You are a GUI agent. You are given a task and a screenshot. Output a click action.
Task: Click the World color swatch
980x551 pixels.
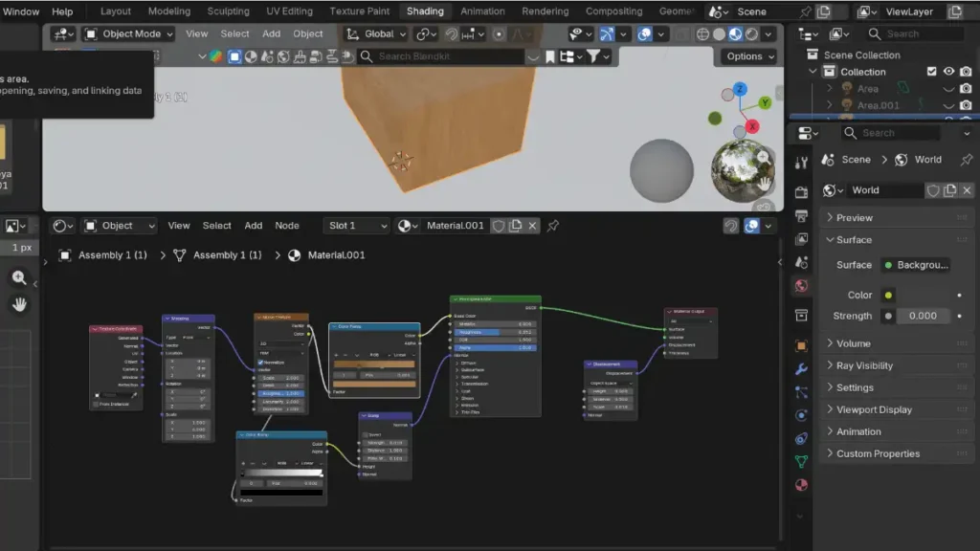click(915, 295)
